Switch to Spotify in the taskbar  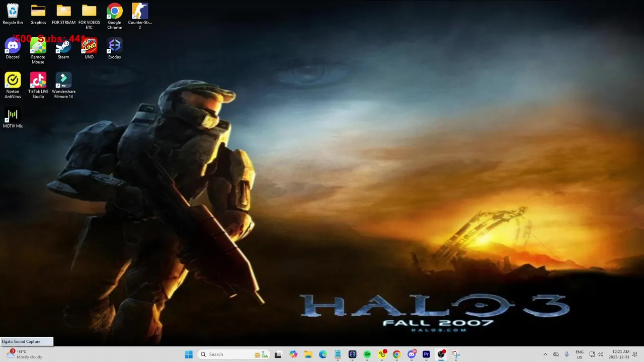[x=367, y=354]
